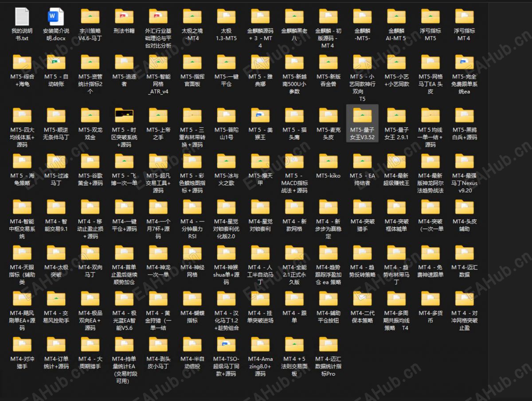Select the MT5-四大均线体系+源码 label
532x401 pixels.
(22, 137)
